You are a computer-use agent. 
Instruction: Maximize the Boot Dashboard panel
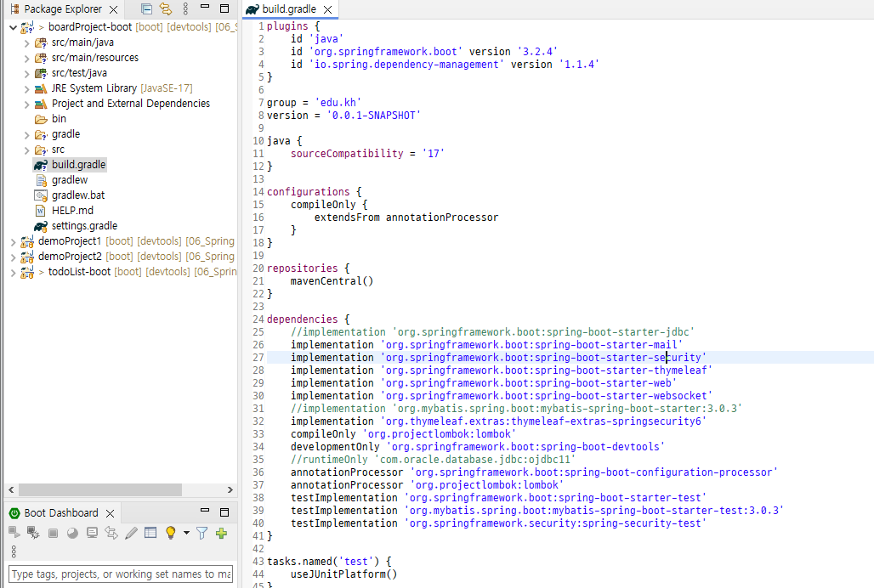(x=224, y=512)
